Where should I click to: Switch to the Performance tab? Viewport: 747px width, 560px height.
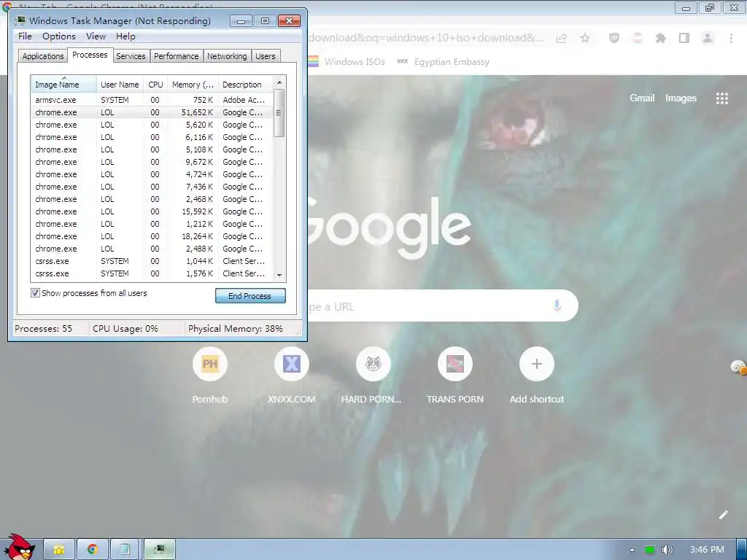click(x=177, y=56)
